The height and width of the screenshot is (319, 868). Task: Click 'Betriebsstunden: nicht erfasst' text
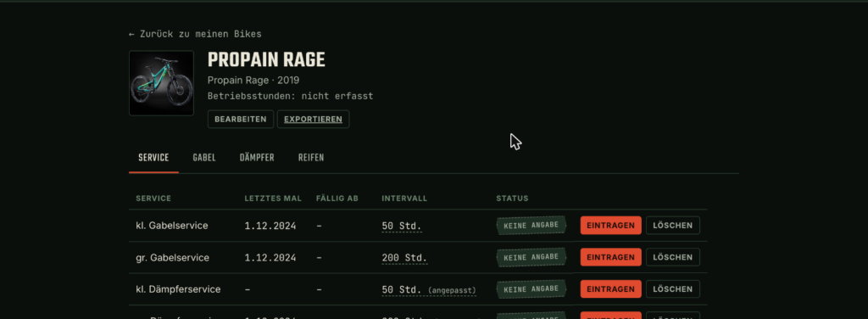click(291, 97)
